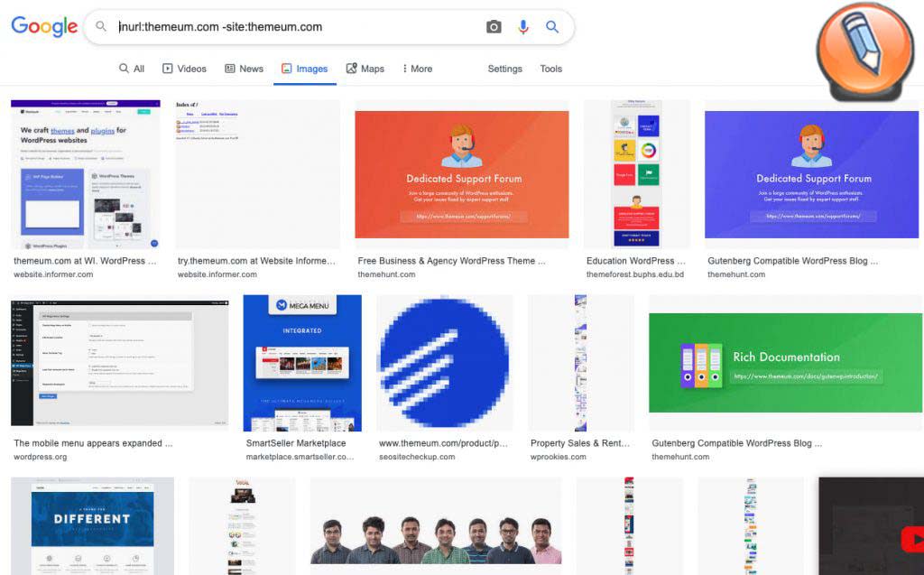Expand the search Tools options
The width and height of the screenshot is (924, 575).
coord(550,70)
